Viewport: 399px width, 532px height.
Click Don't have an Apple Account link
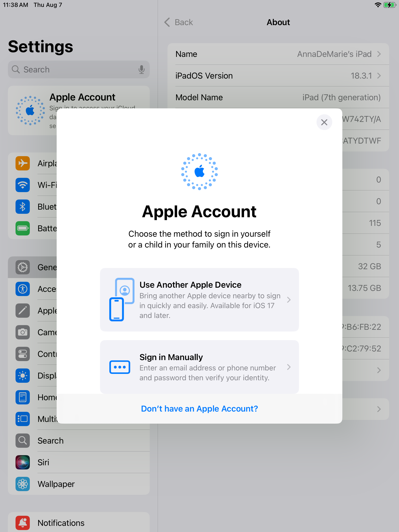(x=199, y=409)
